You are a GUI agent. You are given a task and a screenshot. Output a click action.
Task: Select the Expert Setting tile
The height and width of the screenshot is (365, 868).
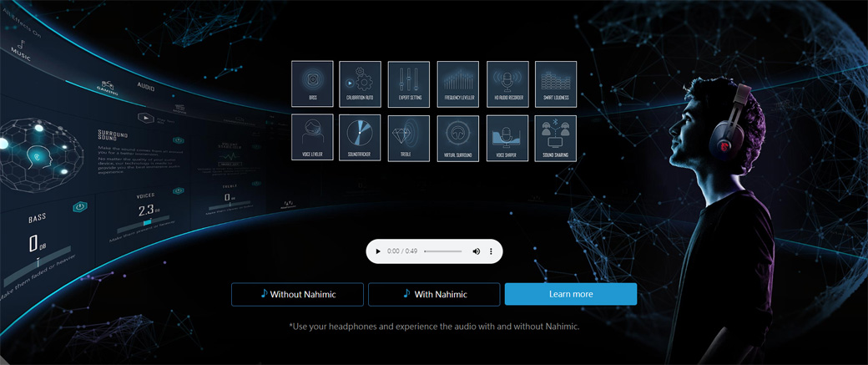pyautogui.click(x=408, y=84)
